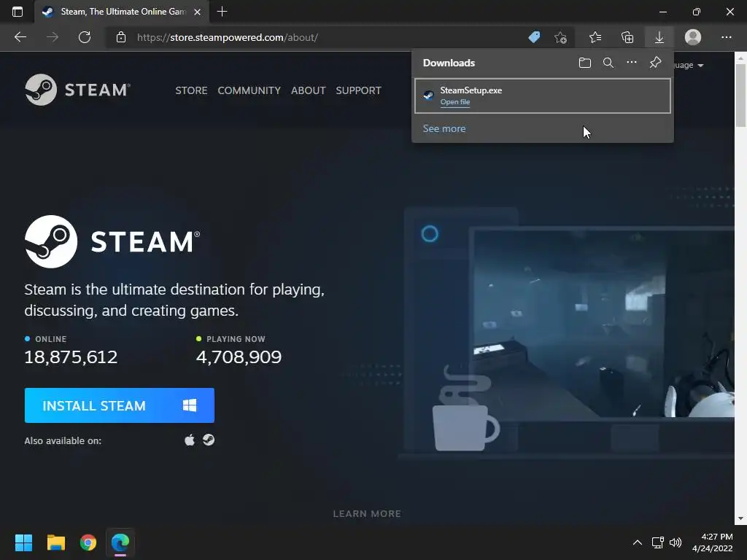Go back to the previous page
This screenshot has width=747, height=560.
(20, 37)
